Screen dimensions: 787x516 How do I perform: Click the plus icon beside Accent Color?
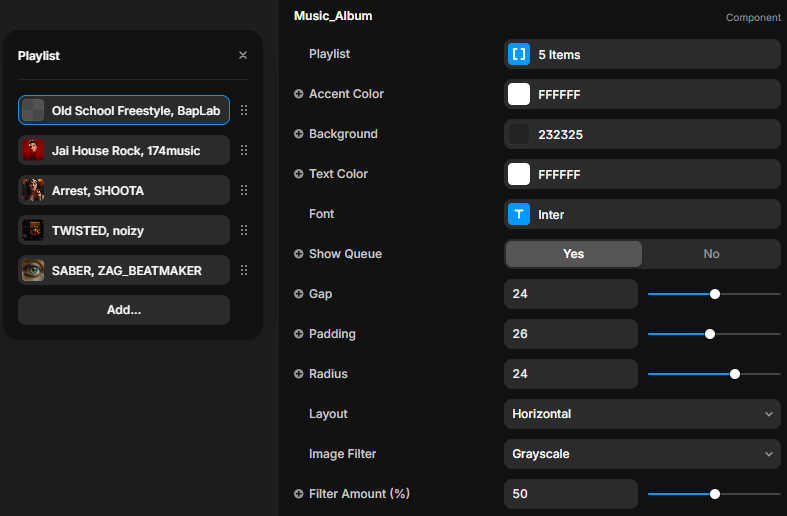[299, 94]
